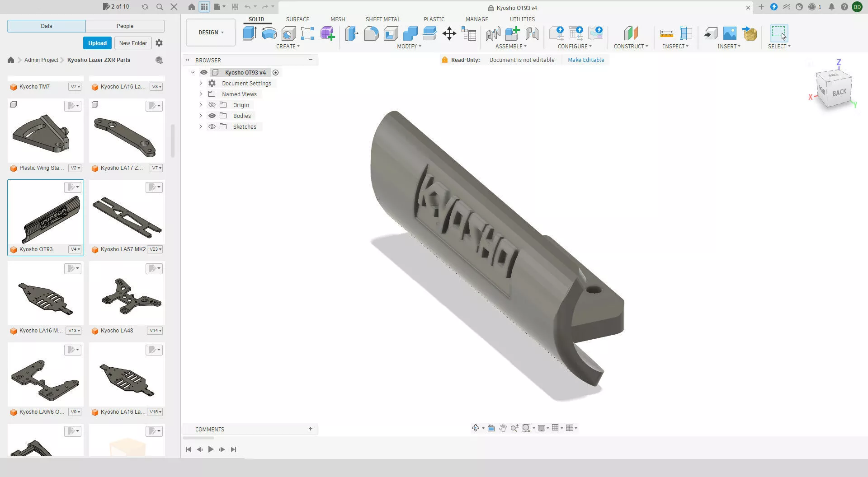Image resolution: width=868 pixels, height=477 pixels.
Task: Hide the Bodies folder
Action: (212, 116)
